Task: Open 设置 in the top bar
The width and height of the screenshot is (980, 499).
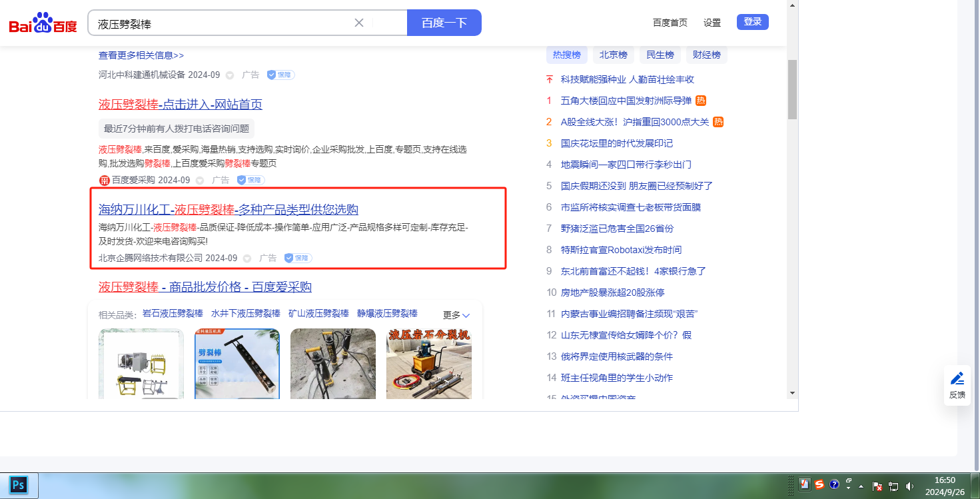Action: [712, 23]
